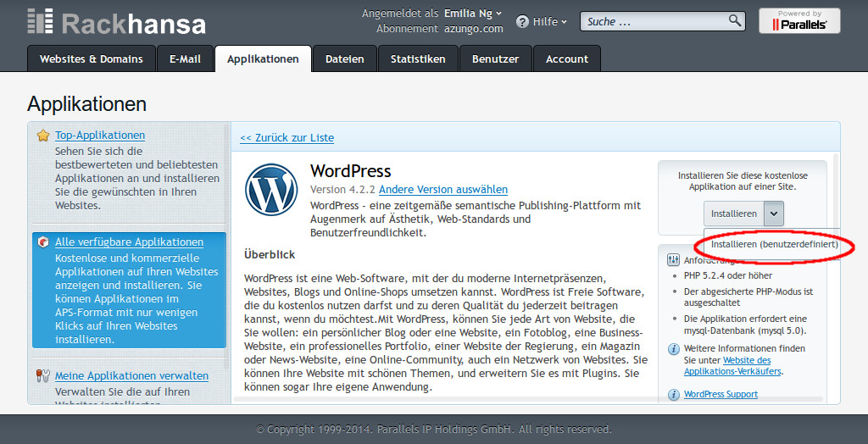Click the Installieren button
Image resolution: width=868 pixels, height=444 pixels.
pos(734,214)
